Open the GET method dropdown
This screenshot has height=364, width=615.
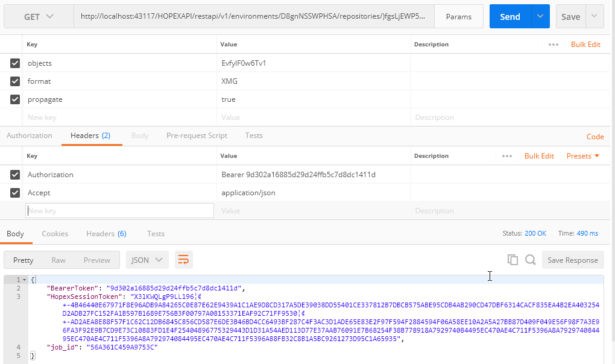pyautogui.click(x=39, y=17)
